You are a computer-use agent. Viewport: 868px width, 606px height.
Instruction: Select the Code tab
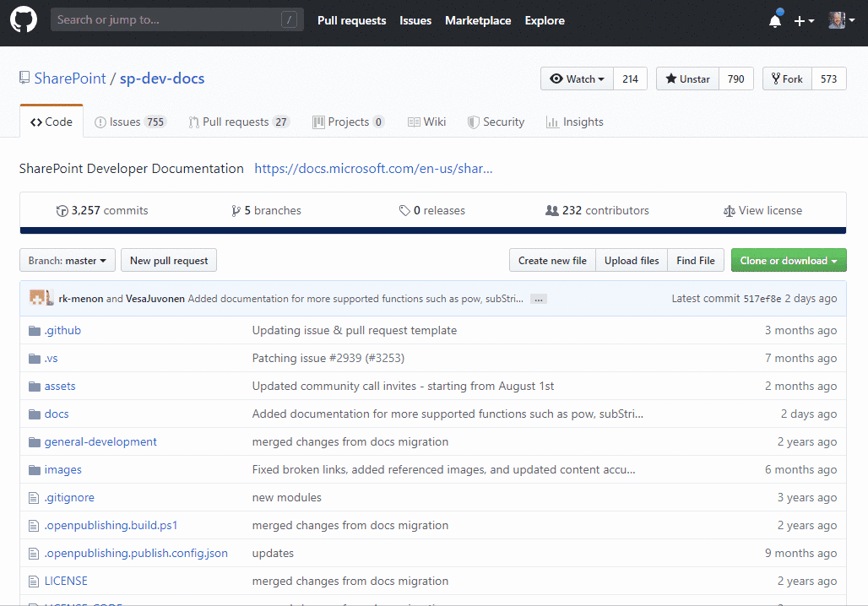pyautogui.click(x=52, y=122)
